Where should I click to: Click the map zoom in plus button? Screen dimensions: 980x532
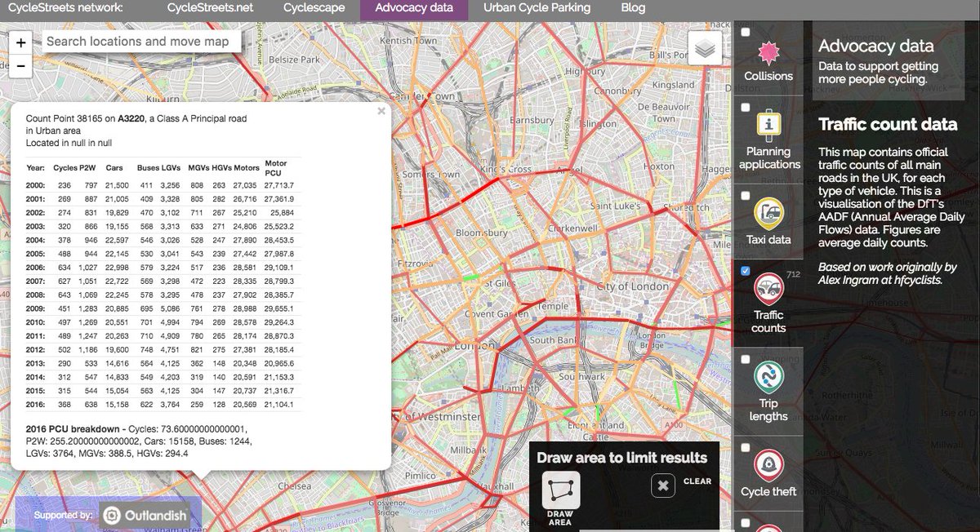(x=20, y=42)
